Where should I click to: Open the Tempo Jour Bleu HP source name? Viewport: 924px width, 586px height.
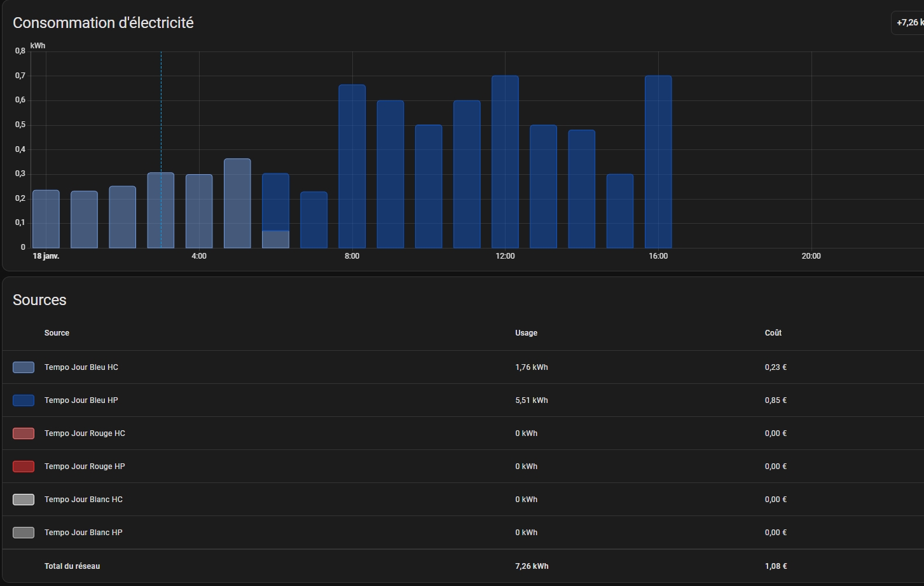point(81,400)
